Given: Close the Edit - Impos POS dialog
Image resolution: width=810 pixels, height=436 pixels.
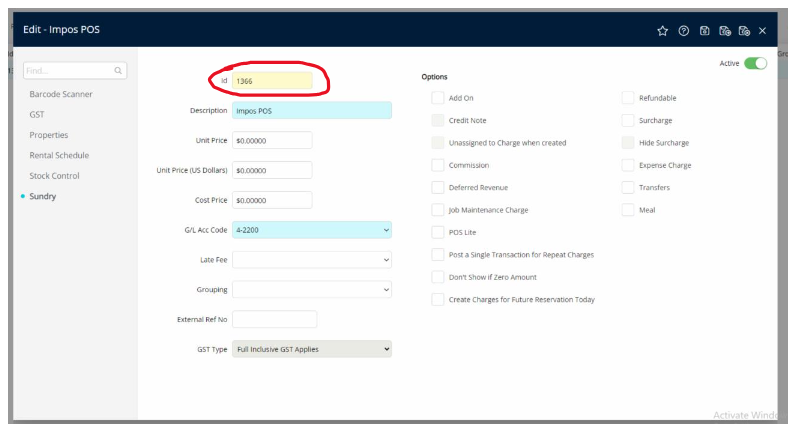Looking at the screenshot, I should (x=763, y=31).
